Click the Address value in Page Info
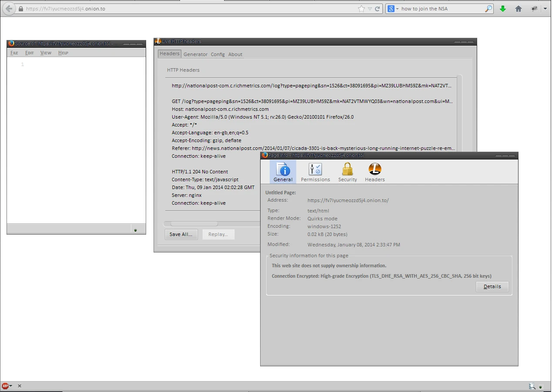Screen dimensions: 552x392 348,200
